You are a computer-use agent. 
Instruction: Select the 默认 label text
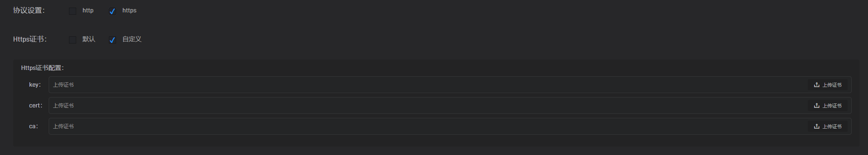89,39
